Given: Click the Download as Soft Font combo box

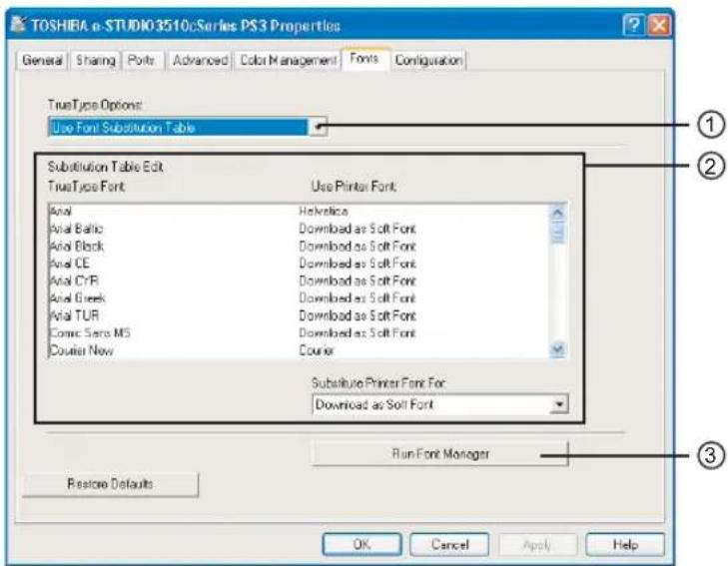Looking at the screenshot, I should pos(440,404).
